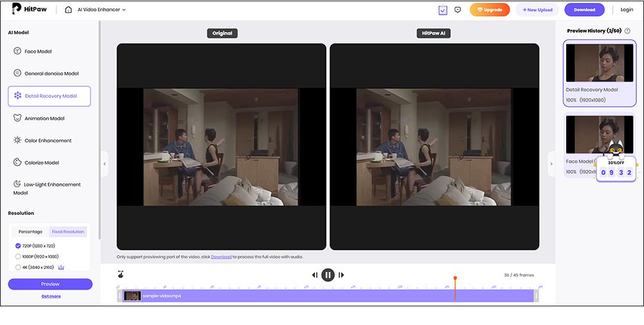The width and height of the screenshot is (644, 325).
Task: Choose the 1080P (1920 x 1080) option
Action: 37,257
